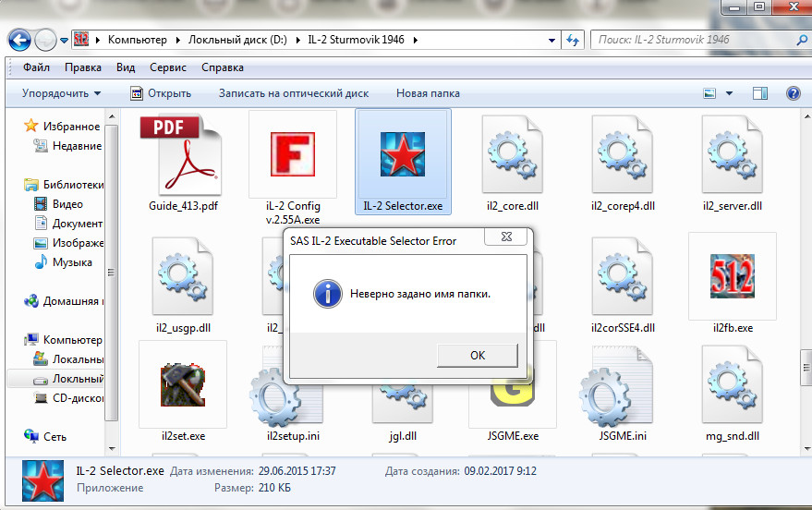Image resolution: width=812 pixels, height=510 pixels.
Task: Select the JSGME.ini file icon
Action: (x=616, y=386)
